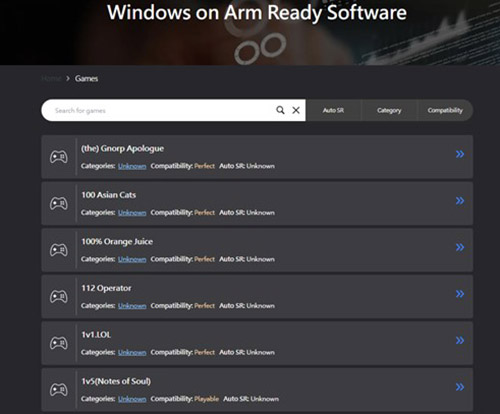This screenshot has height=414, width=500.
Task: Open the Auto SR filter dropdown
Action: coord(333,110)
